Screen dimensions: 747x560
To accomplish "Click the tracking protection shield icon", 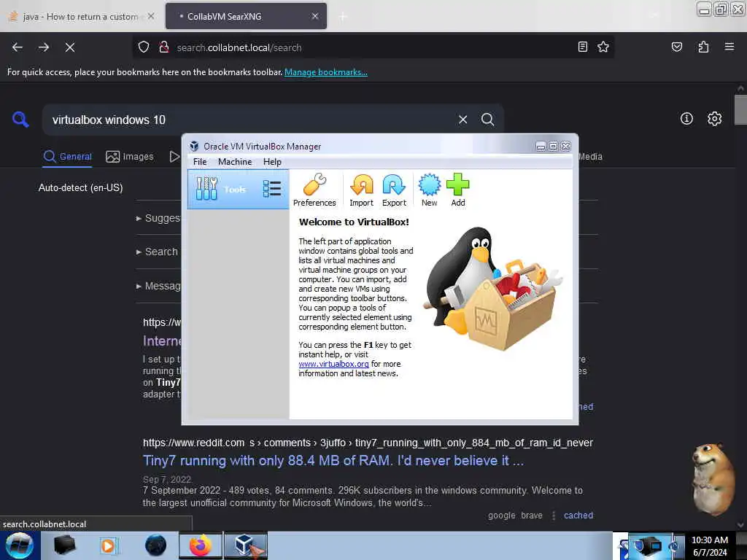I will [144, 47].
